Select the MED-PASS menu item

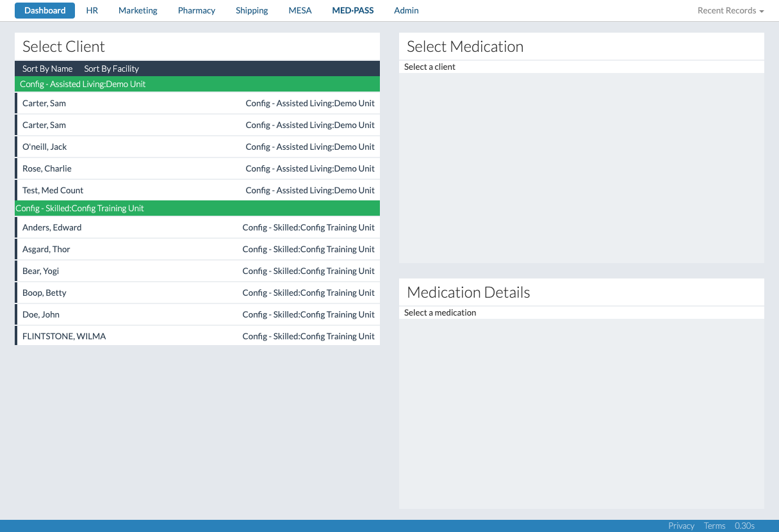(353, 11)
